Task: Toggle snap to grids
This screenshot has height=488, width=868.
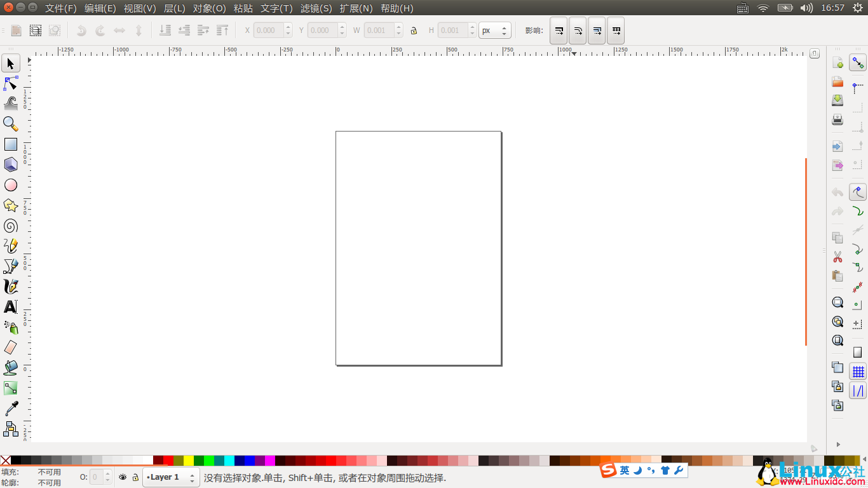Action: point(858,372)
